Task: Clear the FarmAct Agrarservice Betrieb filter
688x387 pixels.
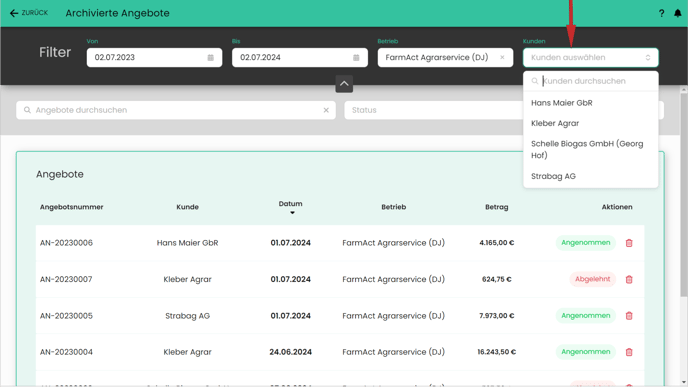Action: coord(502,57)
